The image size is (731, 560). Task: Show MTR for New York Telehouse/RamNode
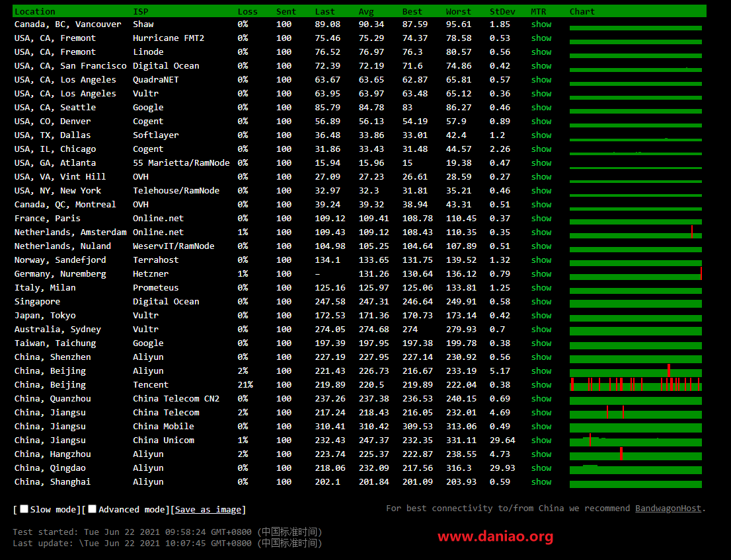(x=541, y=191)
